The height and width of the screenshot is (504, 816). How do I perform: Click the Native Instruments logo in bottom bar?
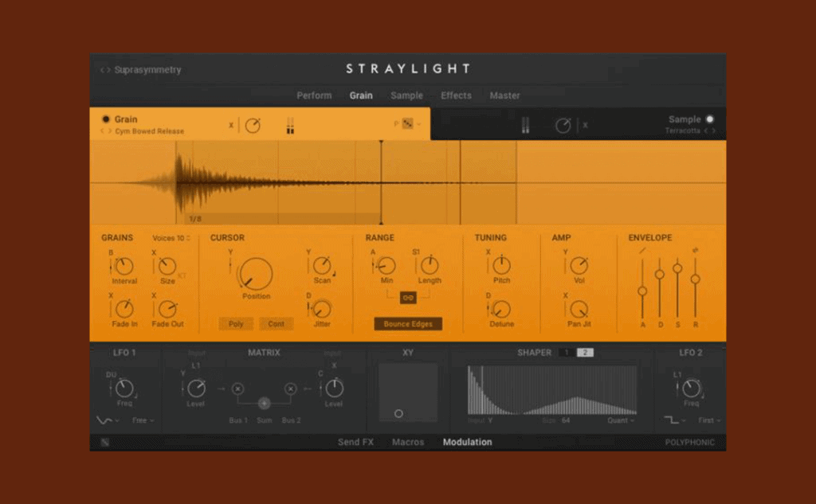(105, 443)
